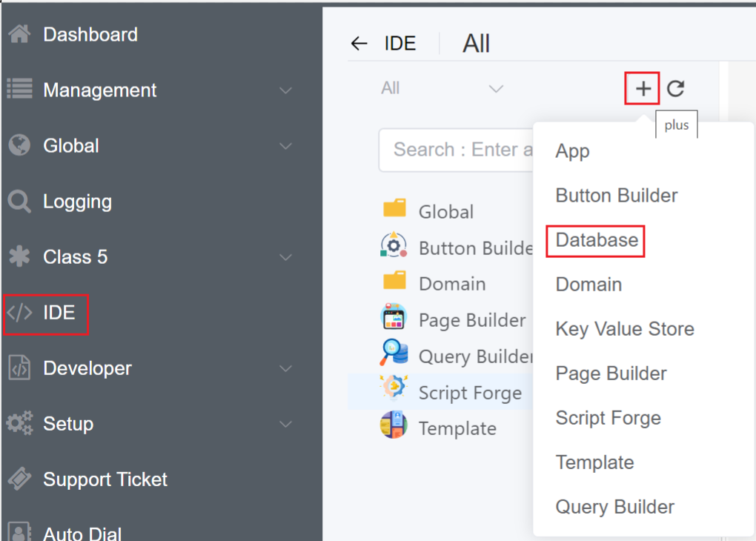Click the refresh icon beside plus

click(x=675, y=89)
